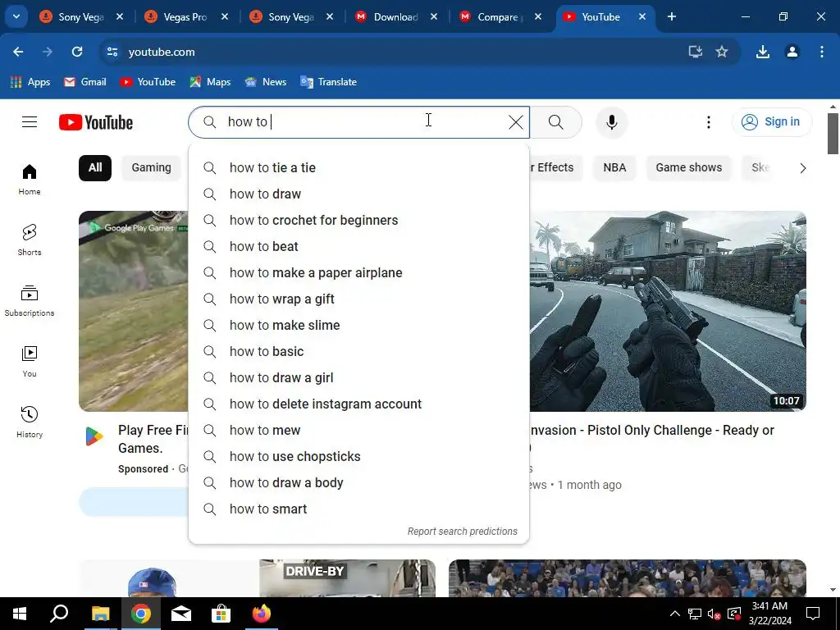Choose suggestion 'how to delete instagram account'
This screenshot has width=840, height=630.
click(359, 404)
